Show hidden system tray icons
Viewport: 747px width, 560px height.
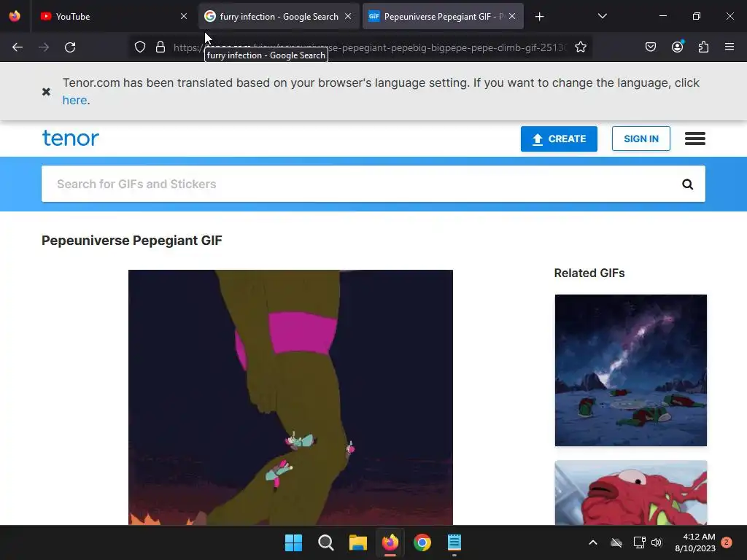[x=593, y=542]
